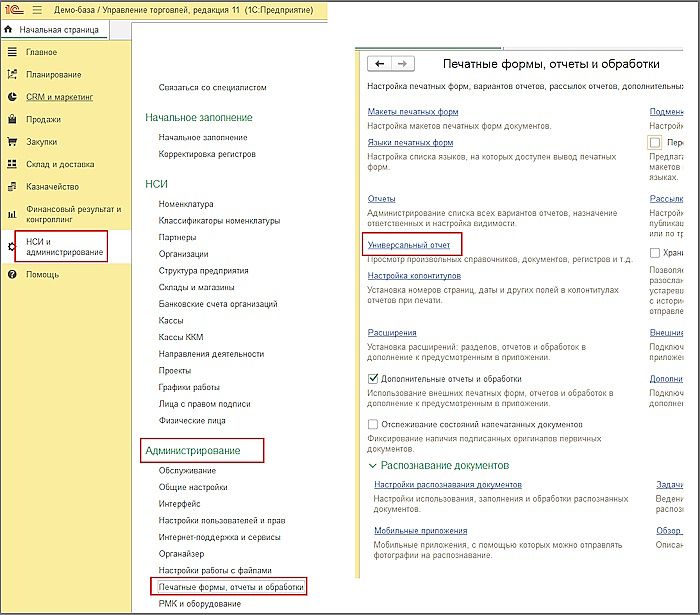
Task: Enable Отслеживание состояний напечатанных документов checkbox
Action: [373, 424]
